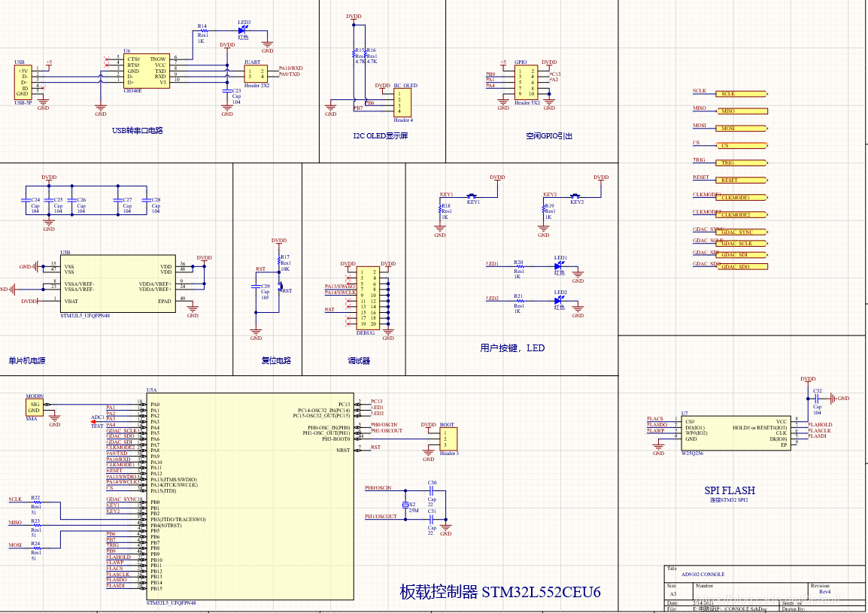Select decoupling capacitor C28
This screenshot has width=868, height=613.
pyautogui.click(x=147, y=201)
